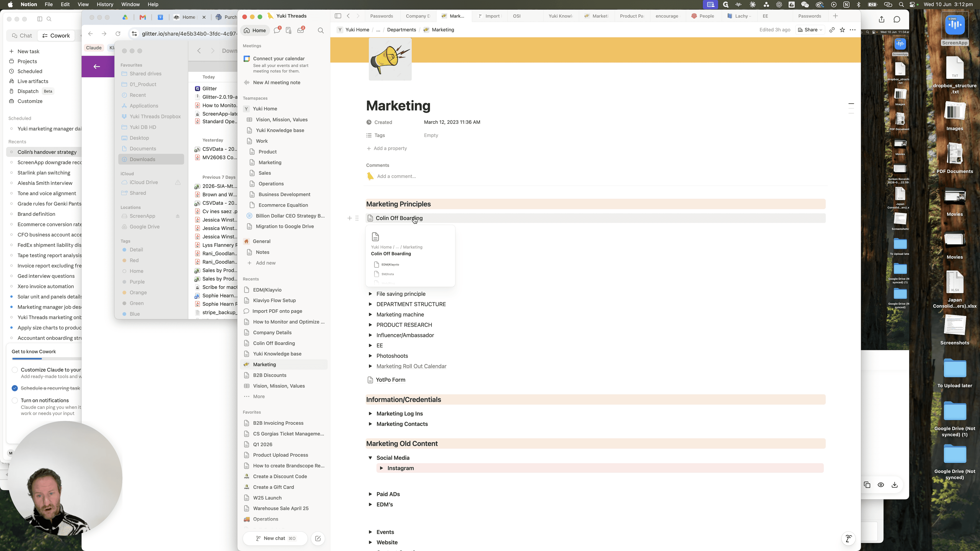This screenshot has width=980, height=551.
Task: Select the Orange tag in Finder sidebar
Action: 138,292
